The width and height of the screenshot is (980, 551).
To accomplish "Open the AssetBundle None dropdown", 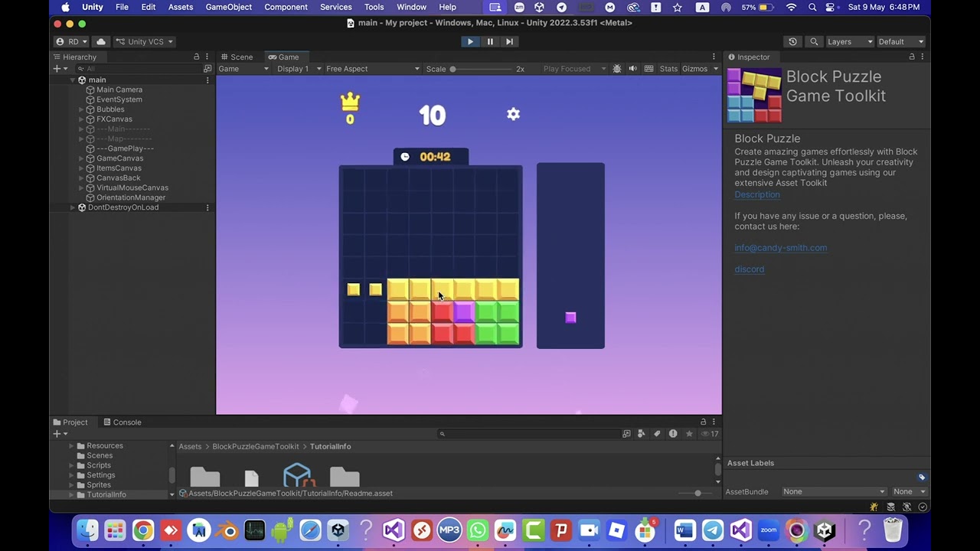I will (834, 492).
